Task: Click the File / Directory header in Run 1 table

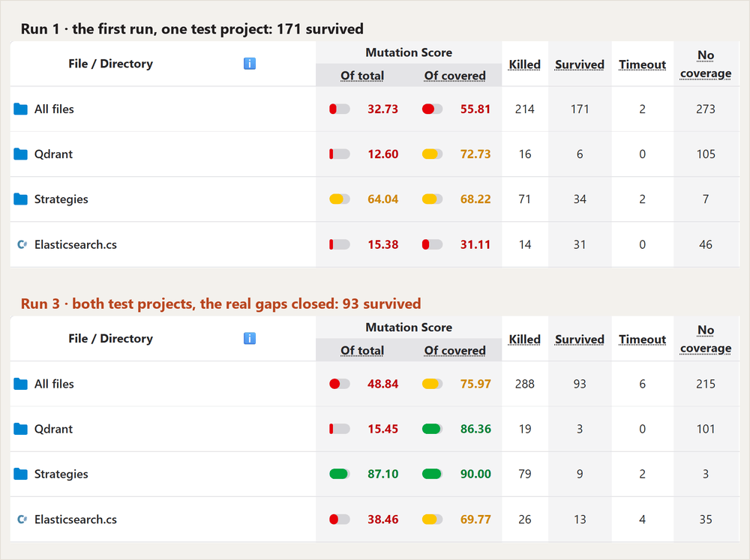Action: pos(110,64)
